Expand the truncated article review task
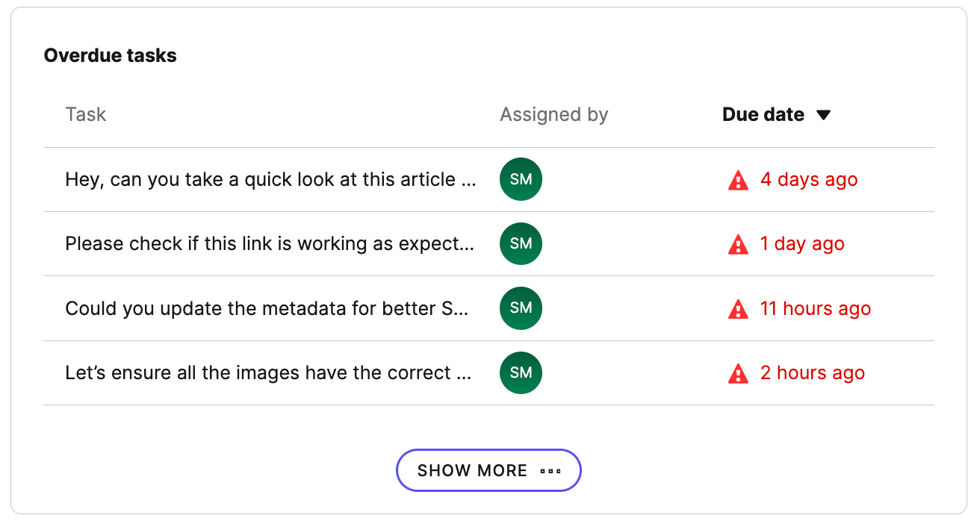 (271, 179)
